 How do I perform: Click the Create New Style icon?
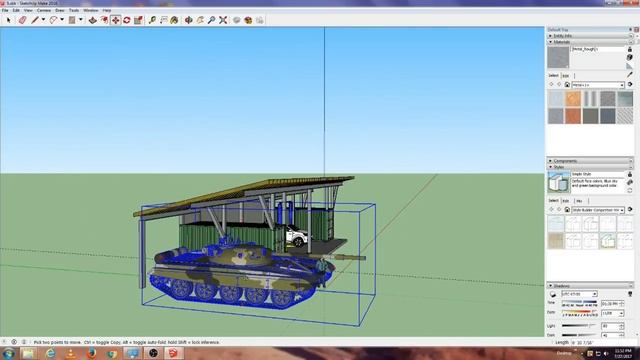(x=630, y=182)
